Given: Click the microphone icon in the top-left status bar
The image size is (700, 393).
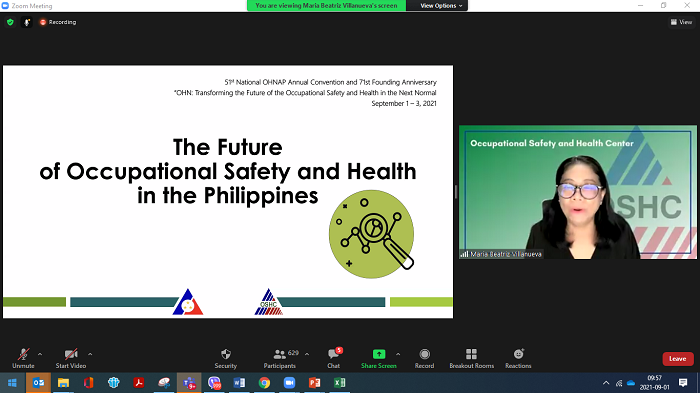Looking at the screenshot, I should pos(27,22).
